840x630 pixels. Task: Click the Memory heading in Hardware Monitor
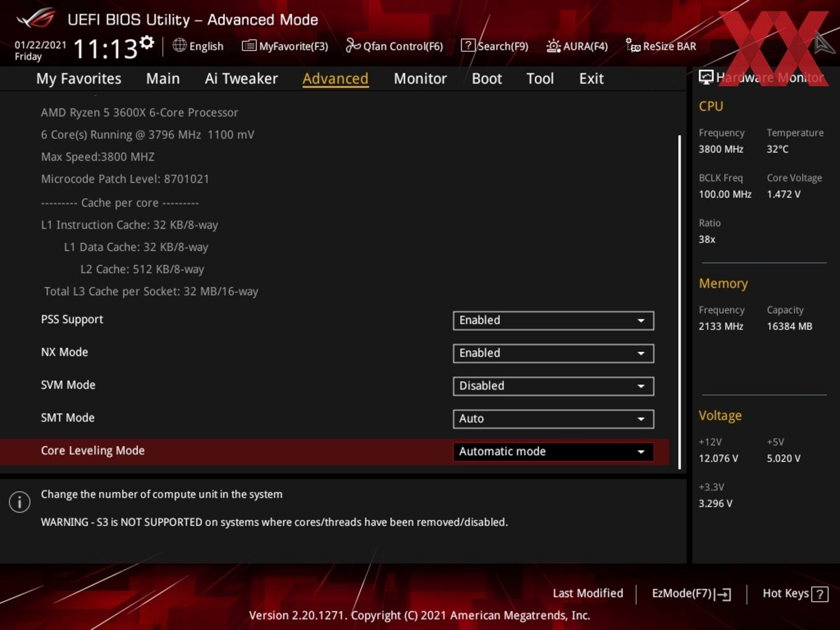(x=723, y=283)
